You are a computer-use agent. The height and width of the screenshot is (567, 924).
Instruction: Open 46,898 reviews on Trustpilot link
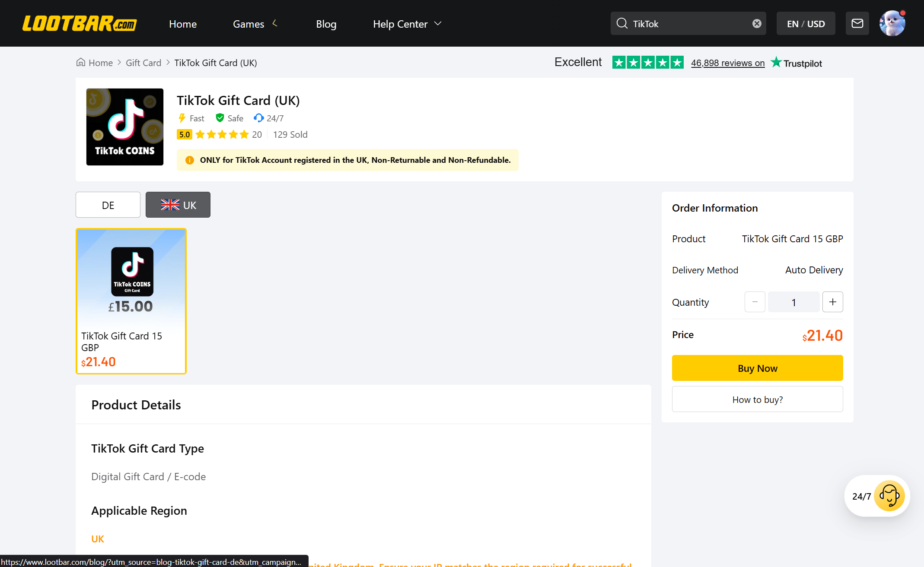pos(728,63)
